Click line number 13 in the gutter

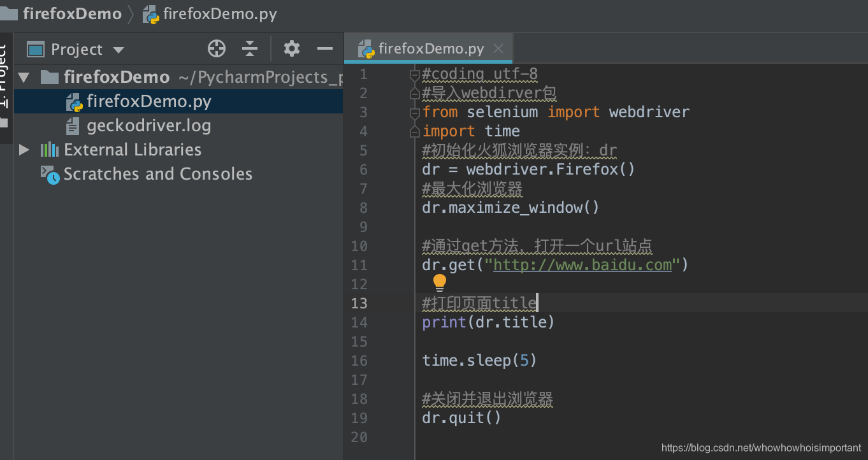(x=359, y=303)
